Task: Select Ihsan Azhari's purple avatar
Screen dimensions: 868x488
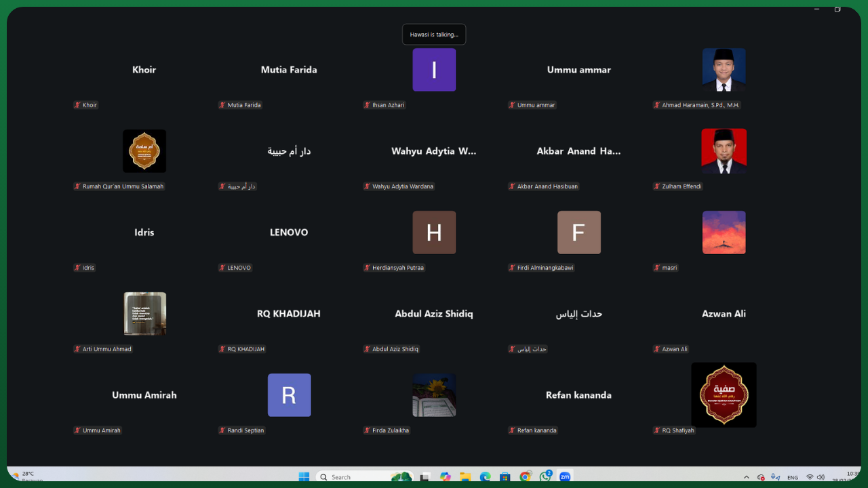Action: point(434,70)
